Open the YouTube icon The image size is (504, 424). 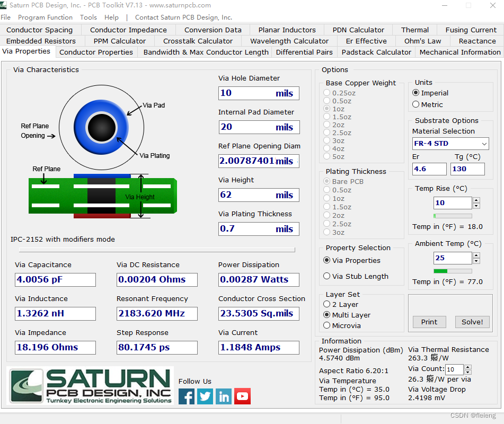point(242,396)
